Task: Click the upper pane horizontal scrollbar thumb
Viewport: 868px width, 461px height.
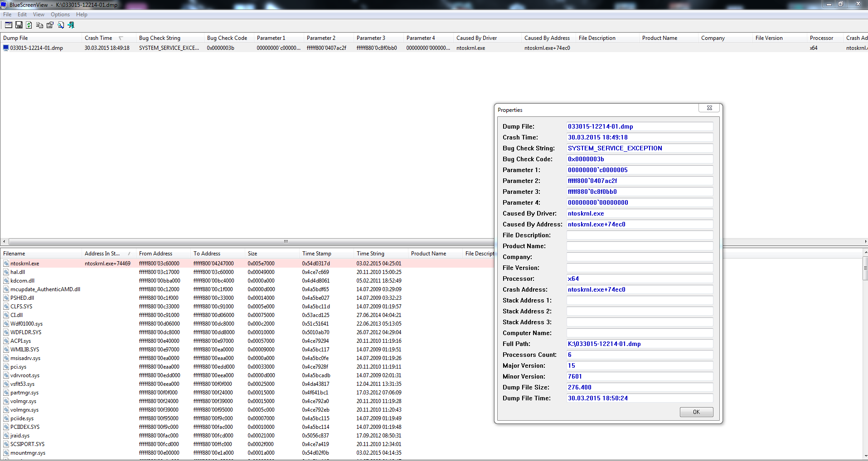Action: pos(286,241)
